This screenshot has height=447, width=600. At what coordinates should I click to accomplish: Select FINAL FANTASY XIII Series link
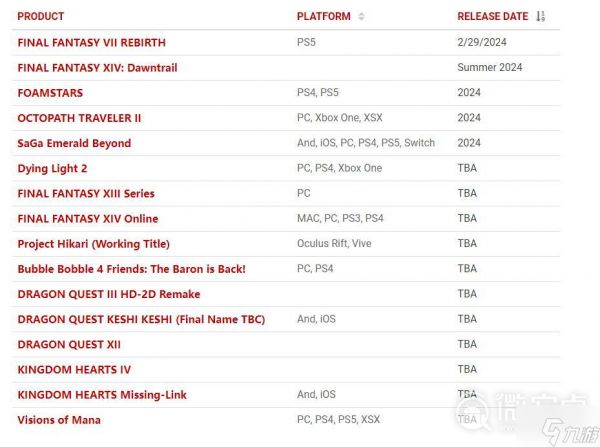tap(86, 193)
